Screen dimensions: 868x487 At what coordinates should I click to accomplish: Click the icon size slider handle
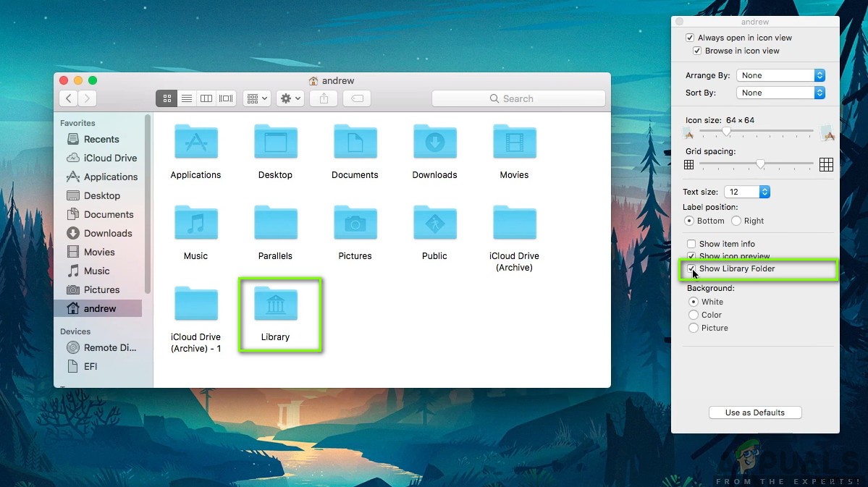tap(727, 132)
